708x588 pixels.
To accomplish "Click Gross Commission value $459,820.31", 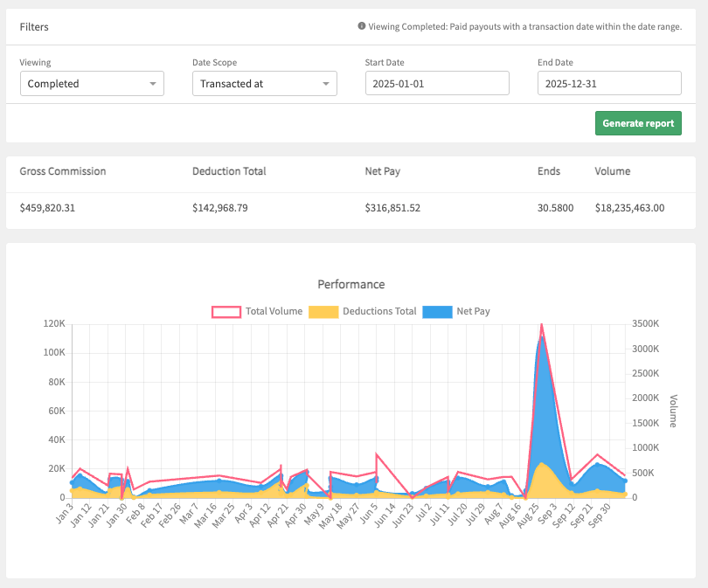I will coord(47,208).
